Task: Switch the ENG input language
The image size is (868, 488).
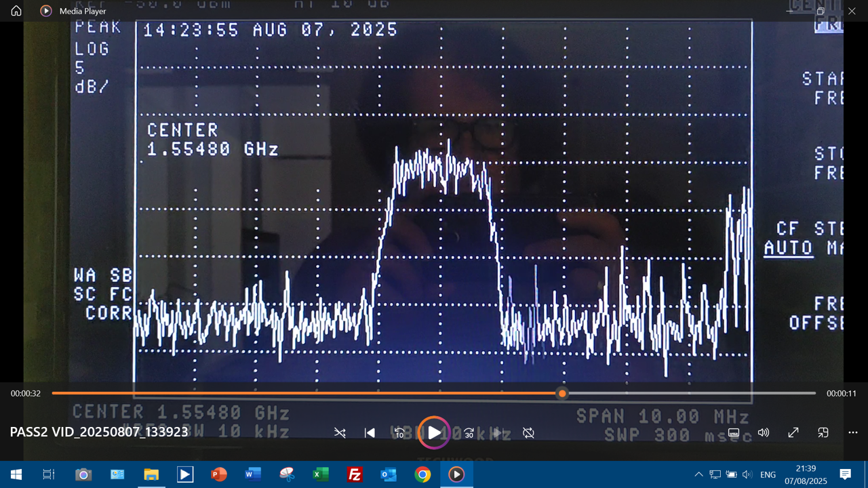Action: click(768, 474)
